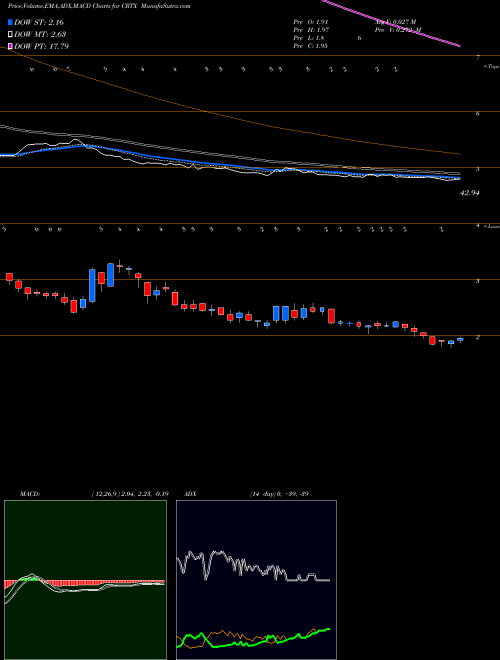
Task: Click the 'Pre C: 1.93' value
Action: coord(311,45)
